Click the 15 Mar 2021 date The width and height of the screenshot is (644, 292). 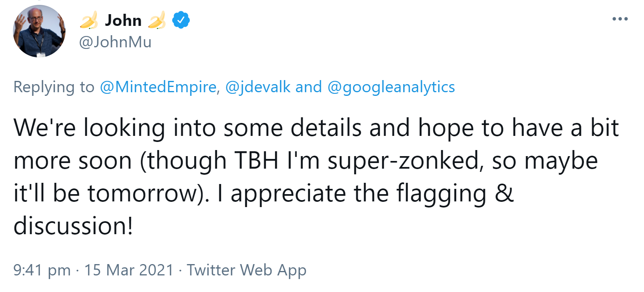129,270
